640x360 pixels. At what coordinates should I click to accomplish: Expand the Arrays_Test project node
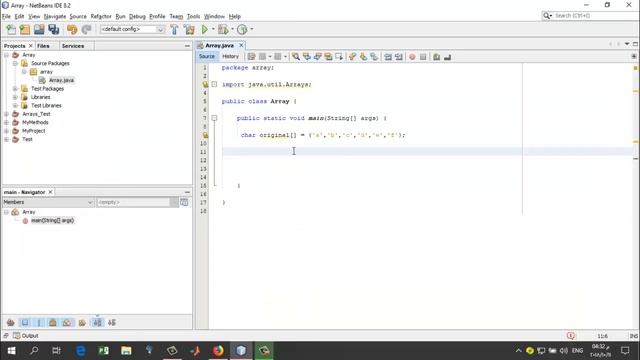[7, 114]
